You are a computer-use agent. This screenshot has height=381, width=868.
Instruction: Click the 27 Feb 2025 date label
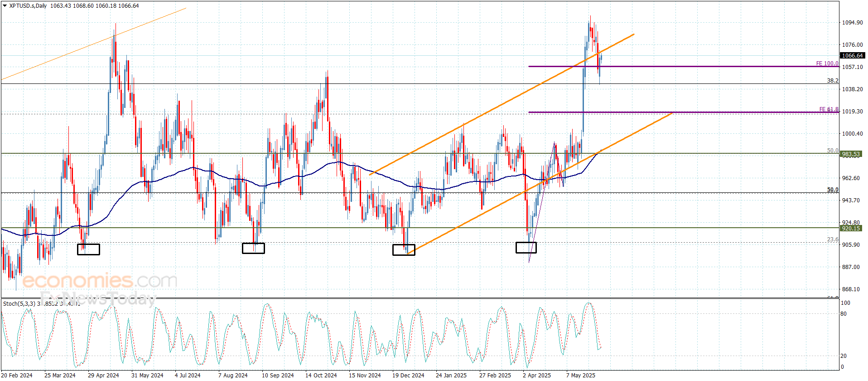495,376
